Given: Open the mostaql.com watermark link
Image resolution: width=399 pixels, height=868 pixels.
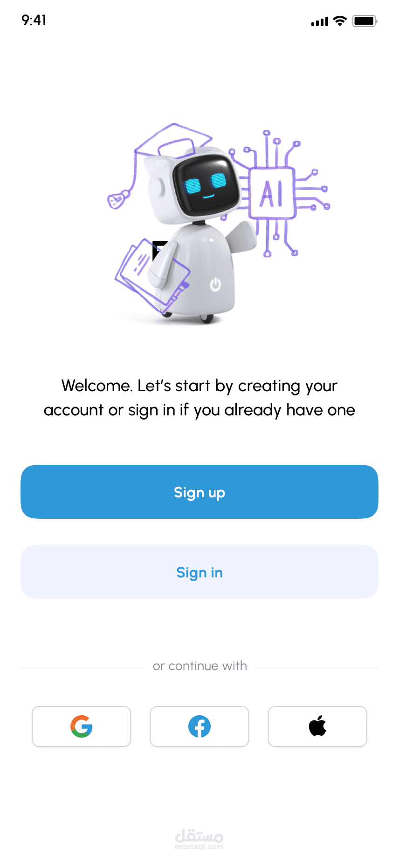Looking at the screenshot, I should tap(199, 840).
